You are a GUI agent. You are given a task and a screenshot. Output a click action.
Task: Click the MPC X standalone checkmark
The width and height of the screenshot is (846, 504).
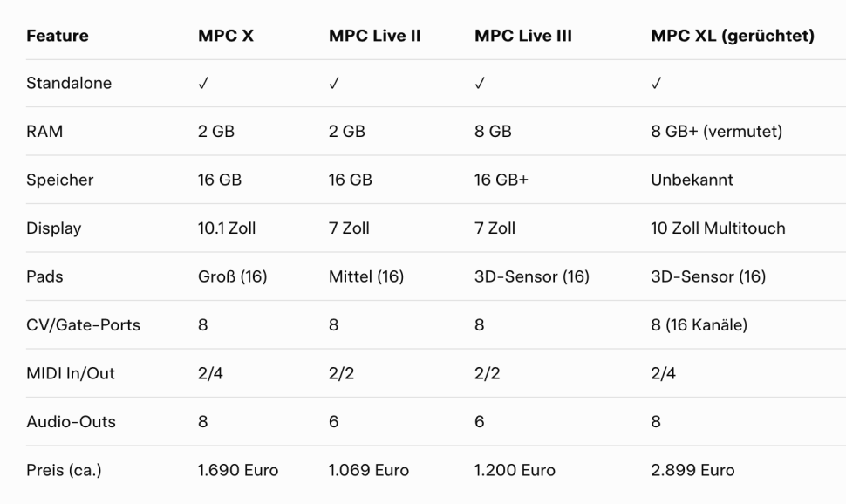coord(202,84)
